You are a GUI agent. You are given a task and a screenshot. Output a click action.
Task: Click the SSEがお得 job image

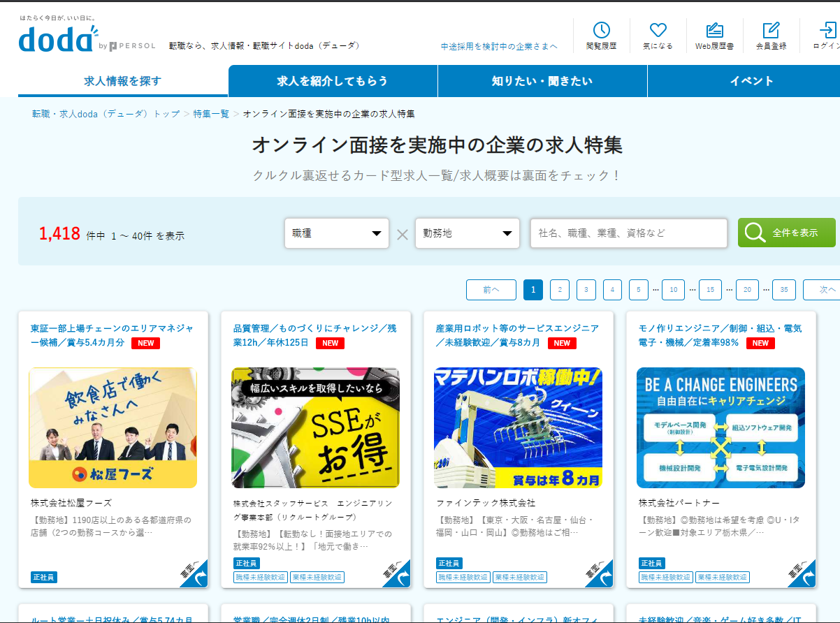(x=315, y=427)
